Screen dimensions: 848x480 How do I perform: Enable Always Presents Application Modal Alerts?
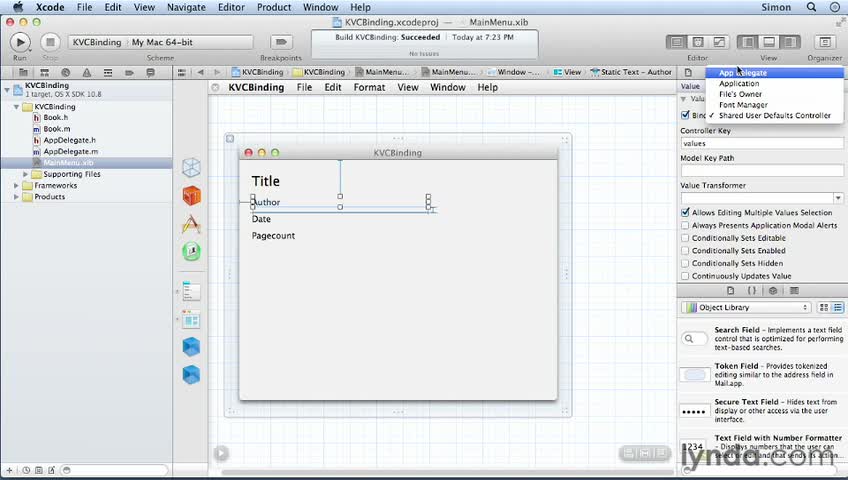tap(685, 225)
